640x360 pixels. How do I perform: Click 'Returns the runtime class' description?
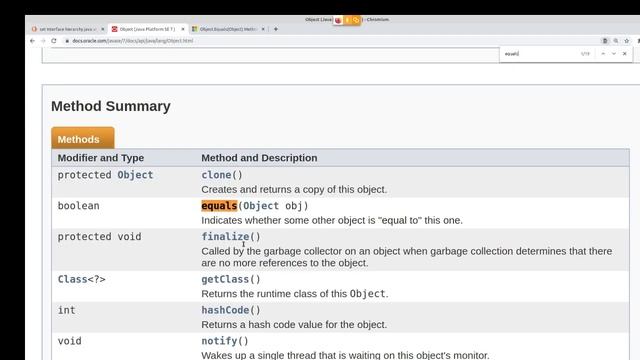tap(295, 293)
